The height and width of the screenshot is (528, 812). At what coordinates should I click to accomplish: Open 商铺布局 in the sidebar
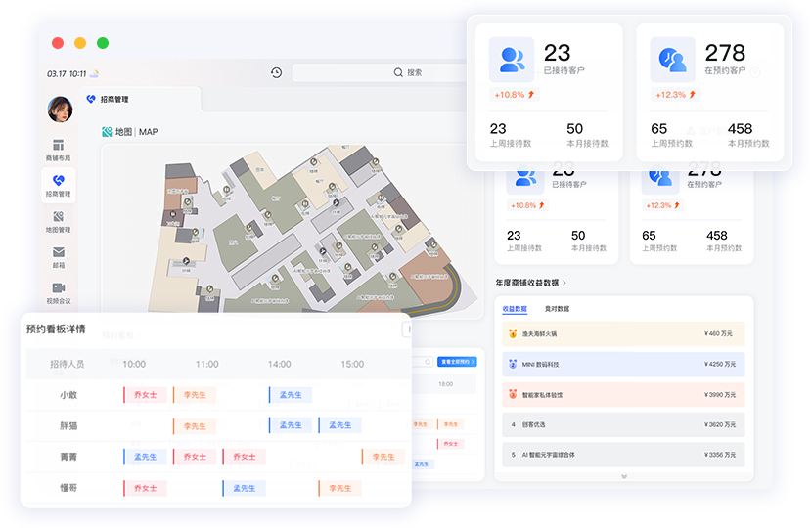[58, 150]
